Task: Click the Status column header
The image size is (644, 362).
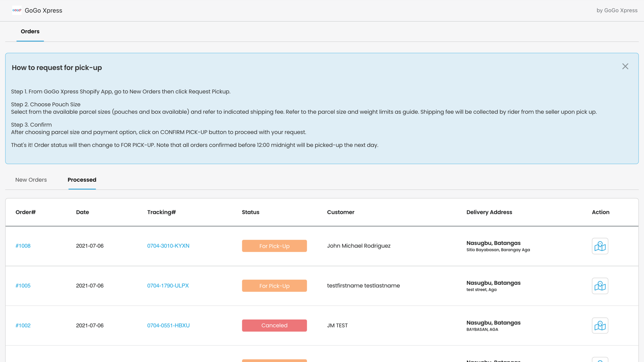Action: 250,212
